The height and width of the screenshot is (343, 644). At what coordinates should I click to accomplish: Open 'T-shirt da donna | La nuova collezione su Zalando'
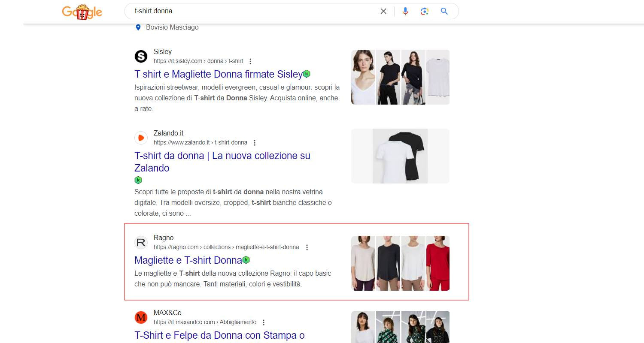click(222, 162)
